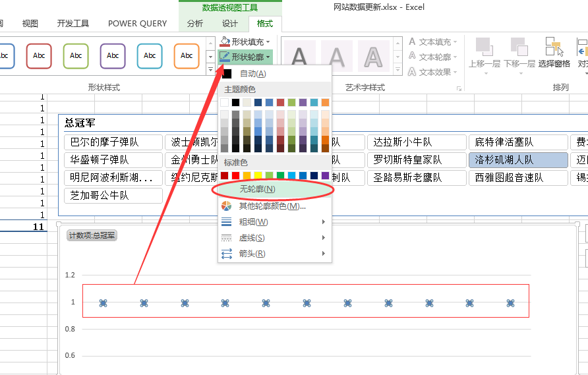Viewport: 588px width, 375px height.
Task: Open the 艺术字样式 dialog launcher
Action: 459,88
